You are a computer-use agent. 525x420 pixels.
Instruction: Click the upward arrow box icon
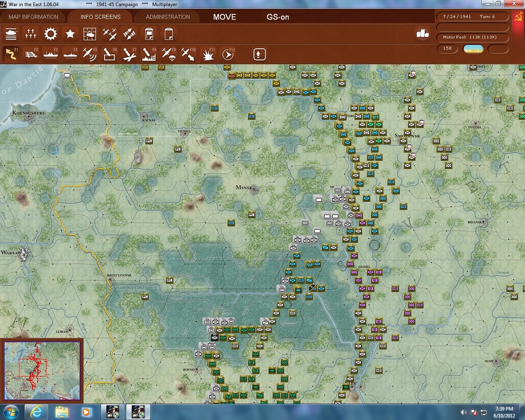(x=259, y=54)
